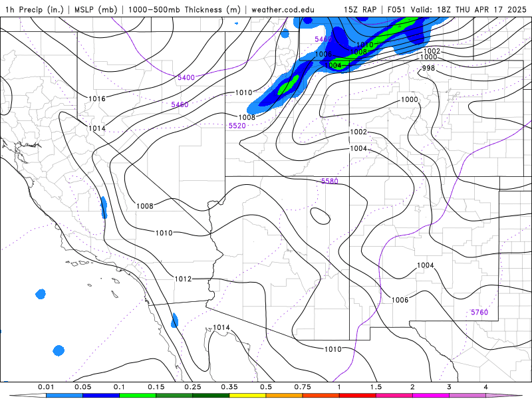The height and width of the screenshot is (399, 532).
Task: Click the yellow 0.35–0.5 legend swatch
Action: click(247, 396)
